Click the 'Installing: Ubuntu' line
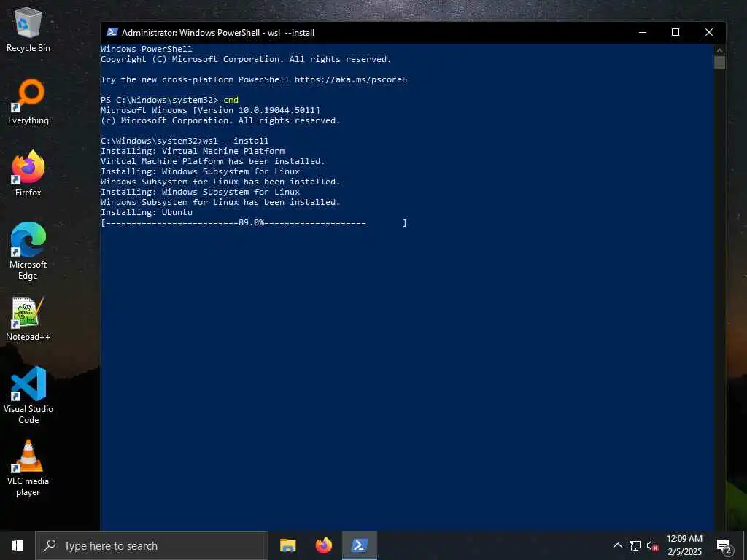Viewport: 747px width, 560px height. (x=146, y=212)
